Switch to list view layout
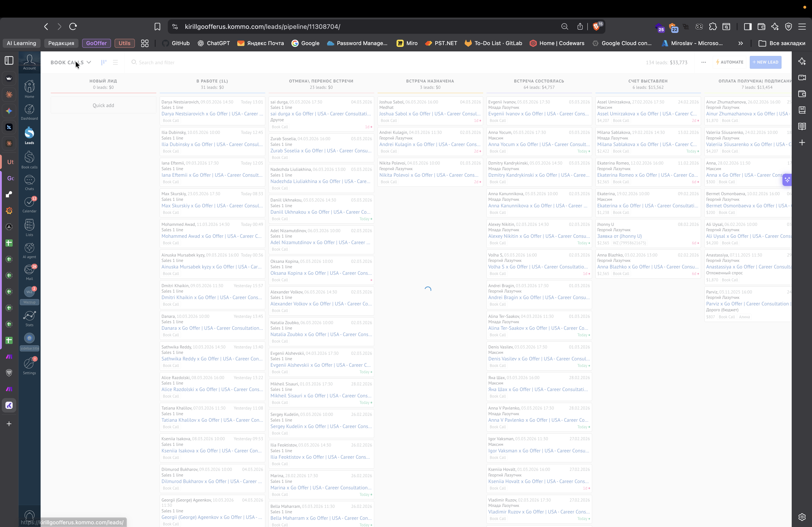This screenshot has width=812, height=527. pos(115,62)
